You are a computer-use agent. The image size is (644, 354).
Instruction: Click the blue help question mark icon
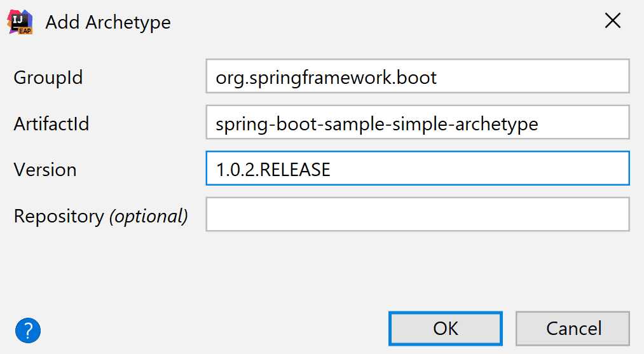click(28, 330)
